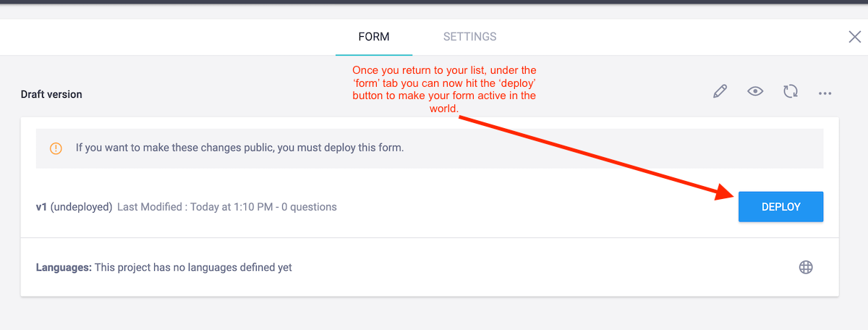Click the Languages label
This screenshot has width=868, height=330.
tap(64, 268)
